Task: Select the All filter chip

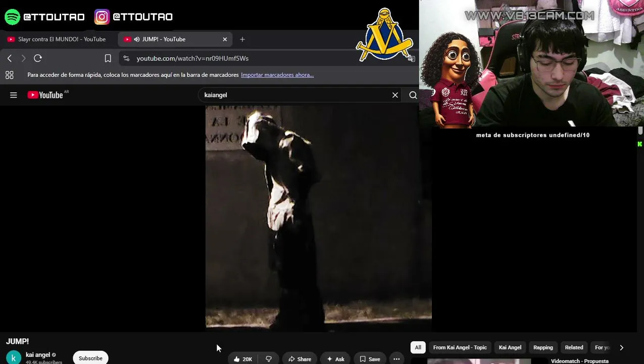Action: pyautogui.click(x=418, y=347)
